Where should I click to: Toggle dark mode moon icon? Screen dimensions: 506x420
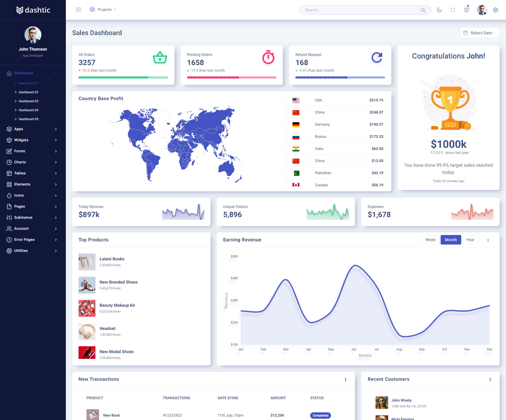(439, 10)
